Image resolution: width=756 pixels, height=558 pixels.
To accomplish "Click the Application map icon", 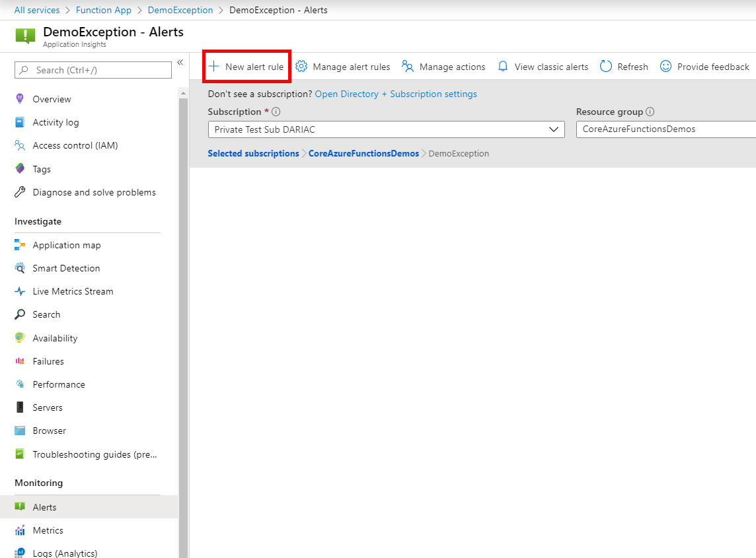I will (20, 245).
